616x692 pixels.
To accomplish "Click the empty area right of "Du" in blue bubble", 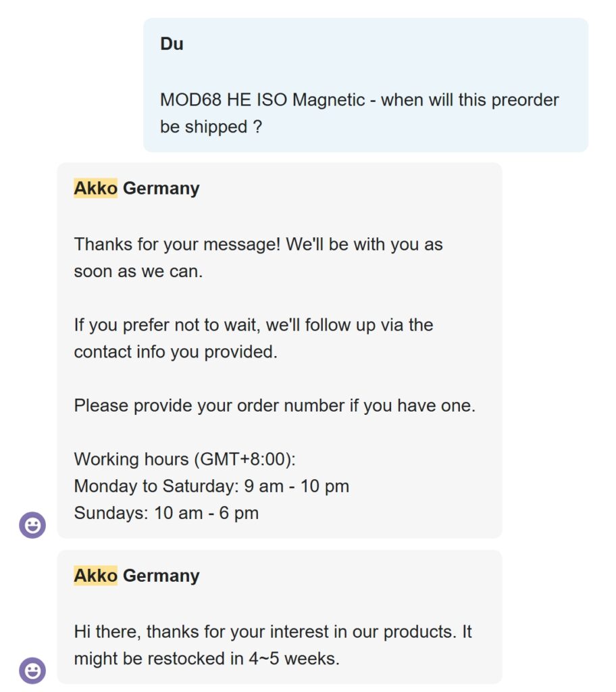I will coord(378,45).
